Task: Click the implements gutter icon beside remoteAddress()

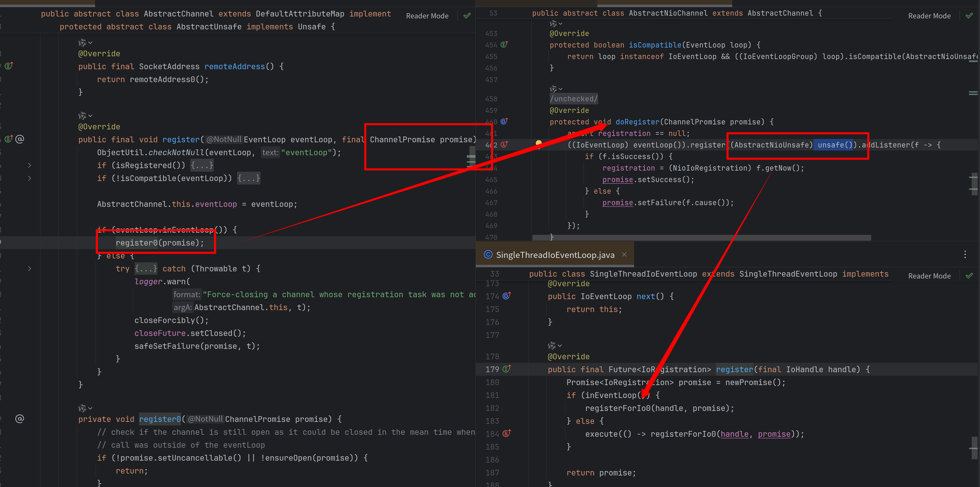Action: point(9,66)
